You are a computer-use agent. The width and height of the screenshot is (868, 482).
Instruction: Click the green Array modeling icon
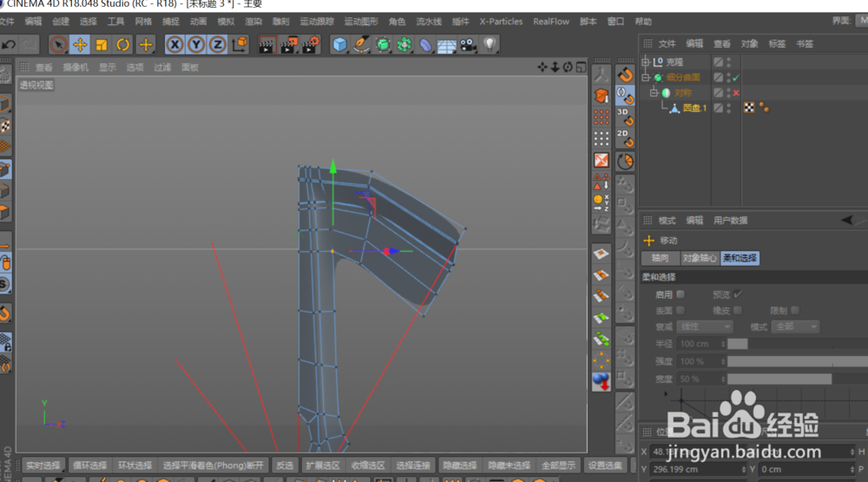coord(404,45)
